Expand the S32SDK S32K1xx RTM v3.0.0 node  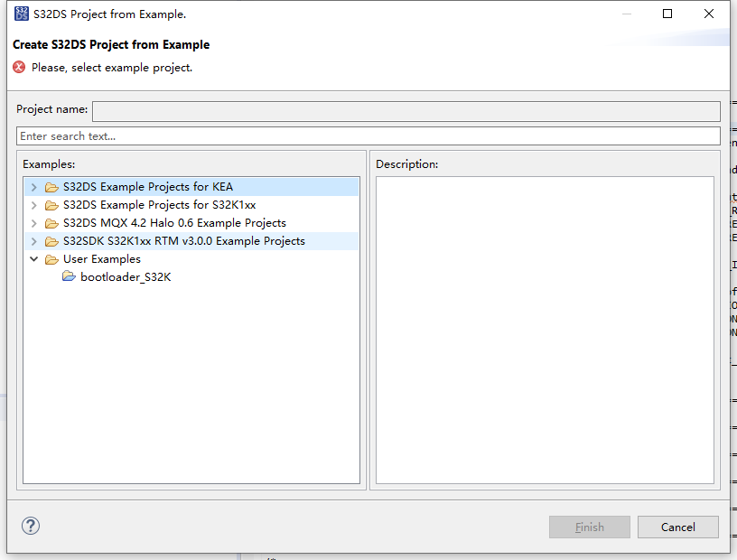(x=34, y=241)
